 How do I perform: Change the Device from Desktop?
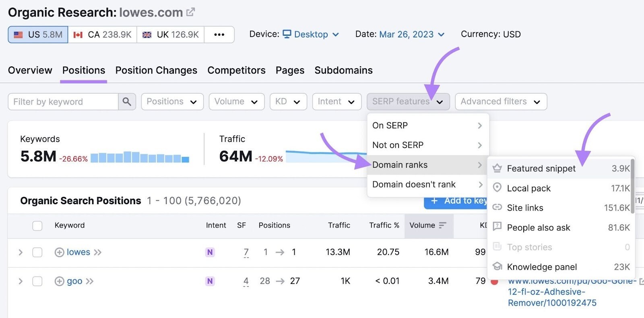[311, 34]
